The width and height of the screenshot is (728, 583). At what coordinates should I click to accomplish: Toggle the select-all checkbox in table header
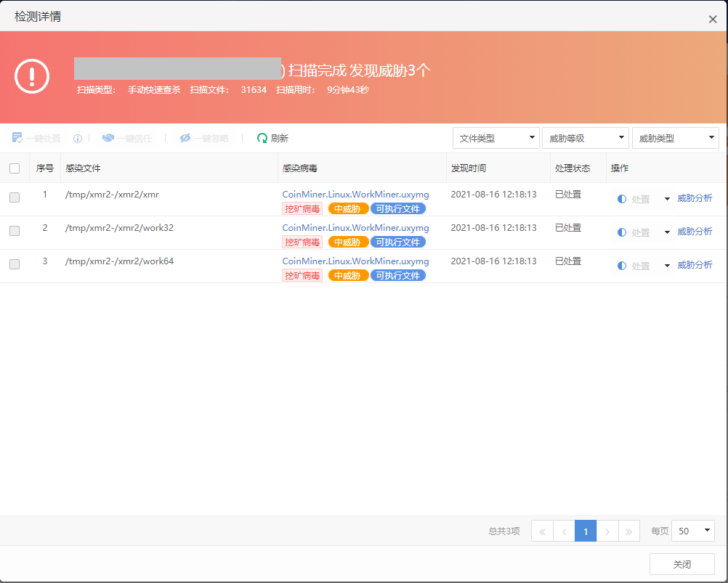pos(15,168)
